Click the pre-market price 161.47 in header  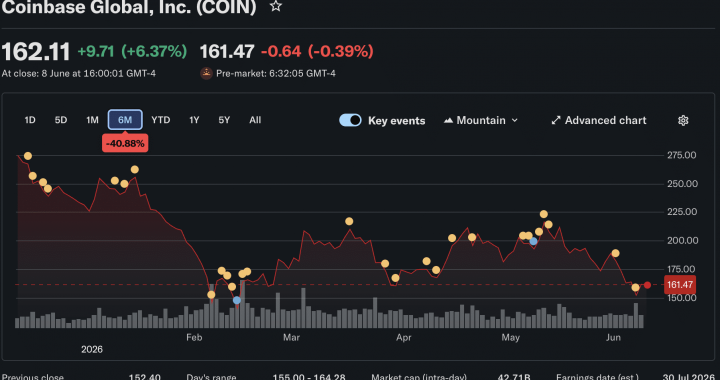227,51
